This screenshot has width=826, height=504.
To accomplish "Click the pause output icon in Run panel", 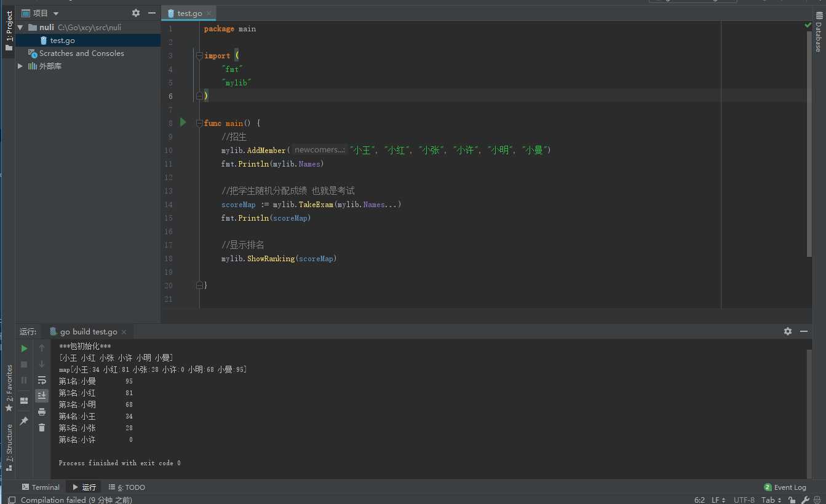I will (24, 380).
